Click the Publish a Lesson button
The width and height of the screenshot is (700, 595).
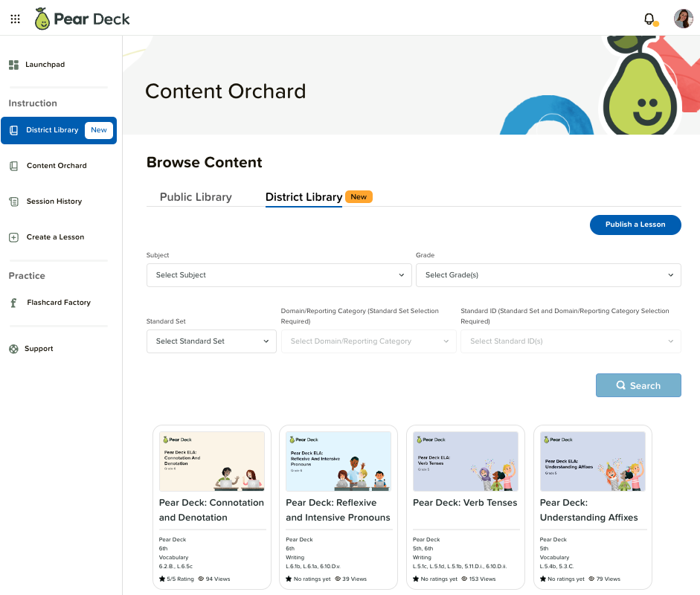pyautogui.click(x=635, y=225)
